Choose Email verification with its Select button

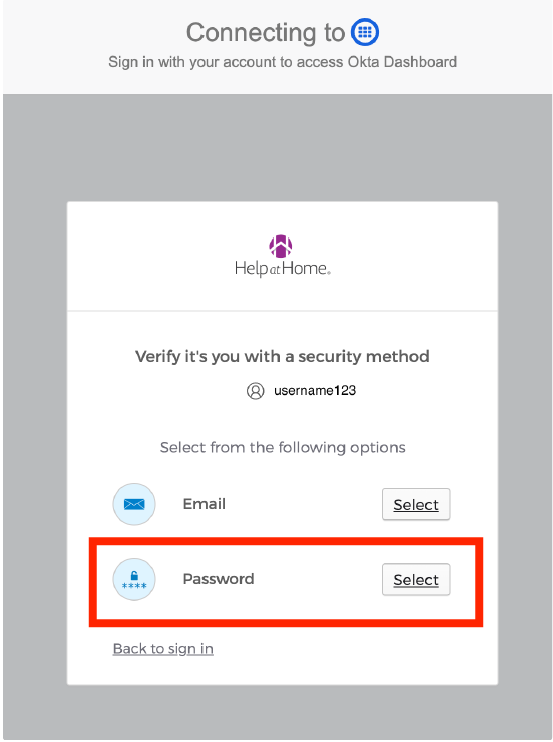416,504
